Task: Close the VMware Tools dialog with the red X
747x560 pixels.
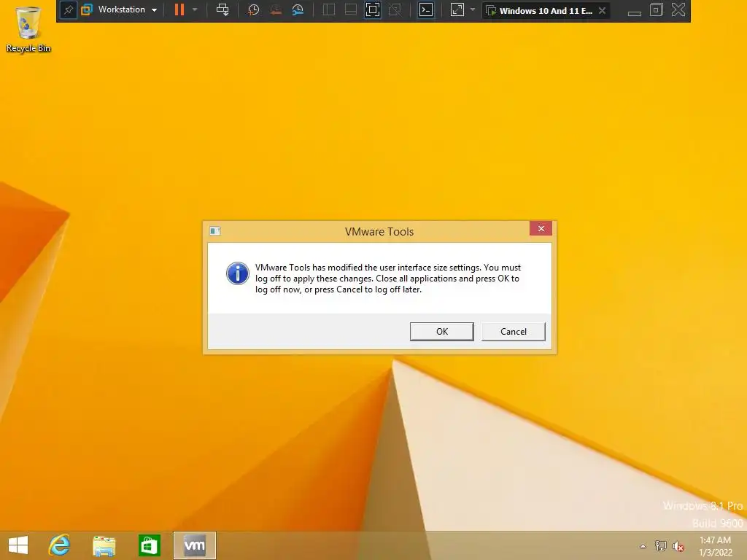Action: point(541,228)
